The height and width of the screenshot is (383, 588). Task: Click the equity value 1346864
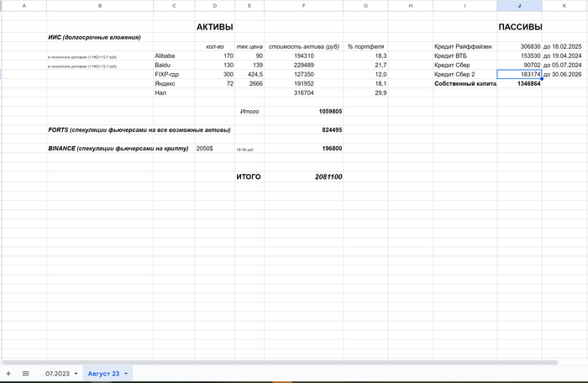click(520, 84)
